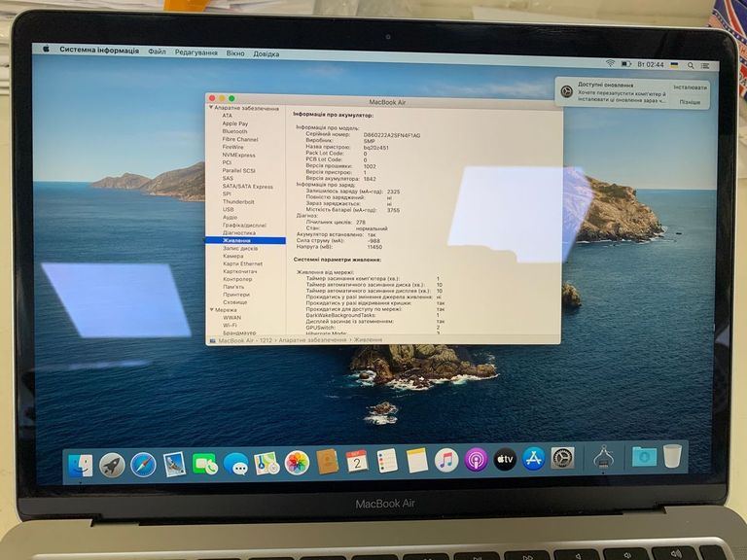The height and width of the screenshot is (560, 747).
Task: Select SATA/SATA Express in the sidebar
Action: coord(247,187)
